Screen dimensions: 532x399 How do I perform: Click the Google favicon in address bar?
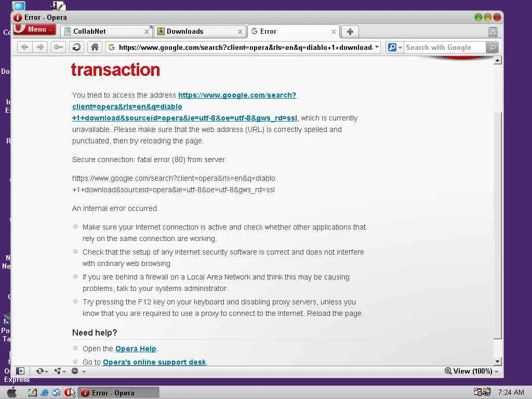pos(112,47)
